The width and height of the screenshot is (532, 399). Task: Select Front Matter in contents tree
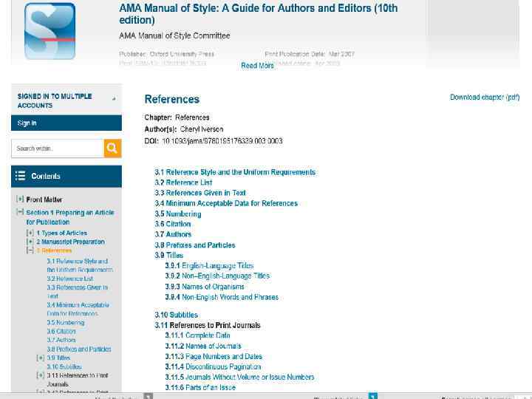(x=44, y=199)
